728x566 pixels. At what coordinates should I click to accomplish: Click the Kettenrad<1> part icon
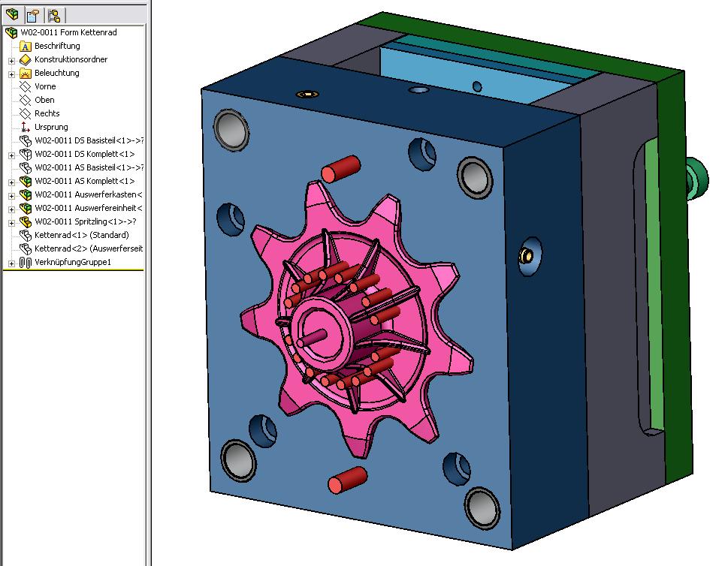click(x=26, y=235)
